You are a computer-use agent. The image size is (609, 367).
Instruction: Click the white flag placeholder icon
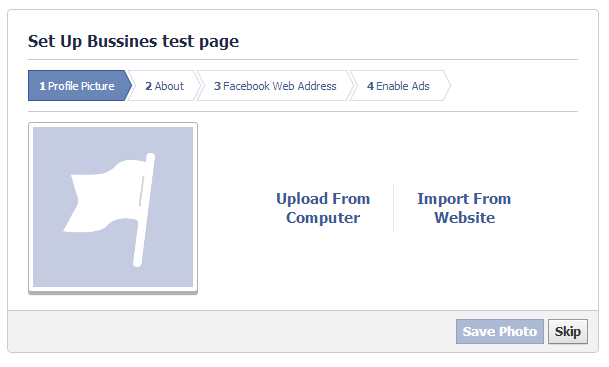click(110, 210)
